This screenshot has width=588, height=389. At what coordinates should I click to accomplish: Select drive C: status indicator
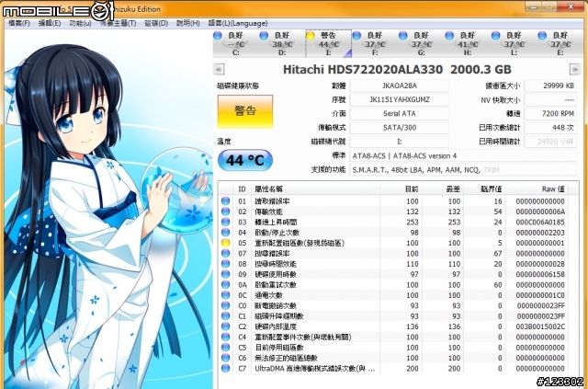pyautogui.click(x=218, y=36)
